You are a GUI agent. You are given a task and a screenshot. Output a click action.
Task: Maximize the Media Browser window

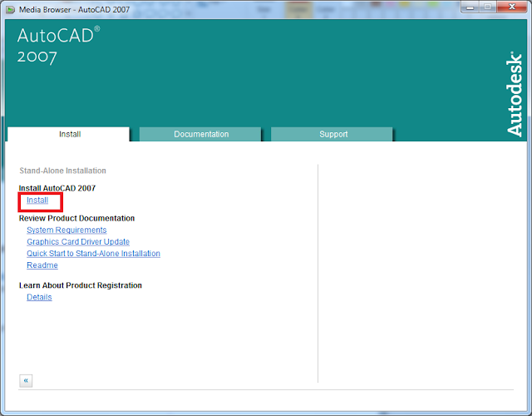(x=488, y=7)
